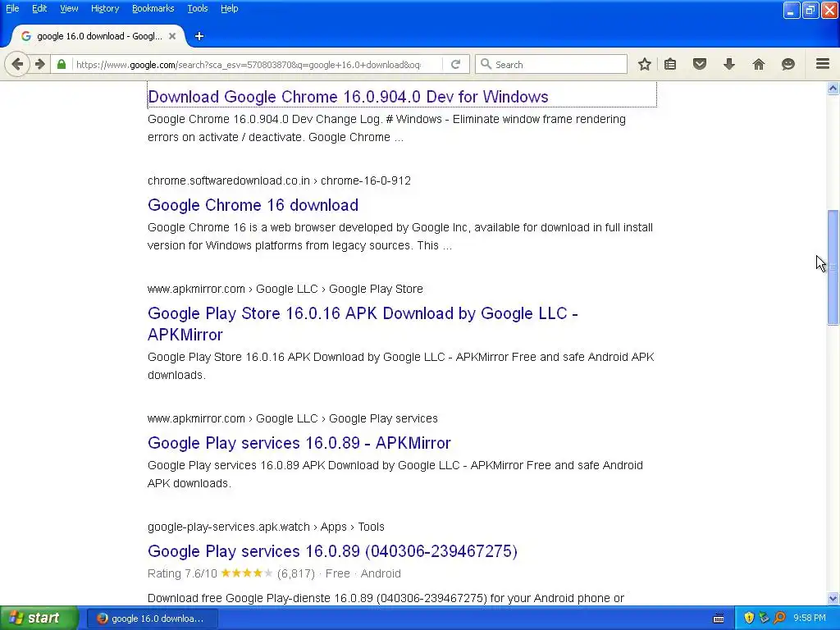This screenshot has width=840, height=630.
Task: Click the 9:58 PM taskbar clock
Action: pos(810,619)
